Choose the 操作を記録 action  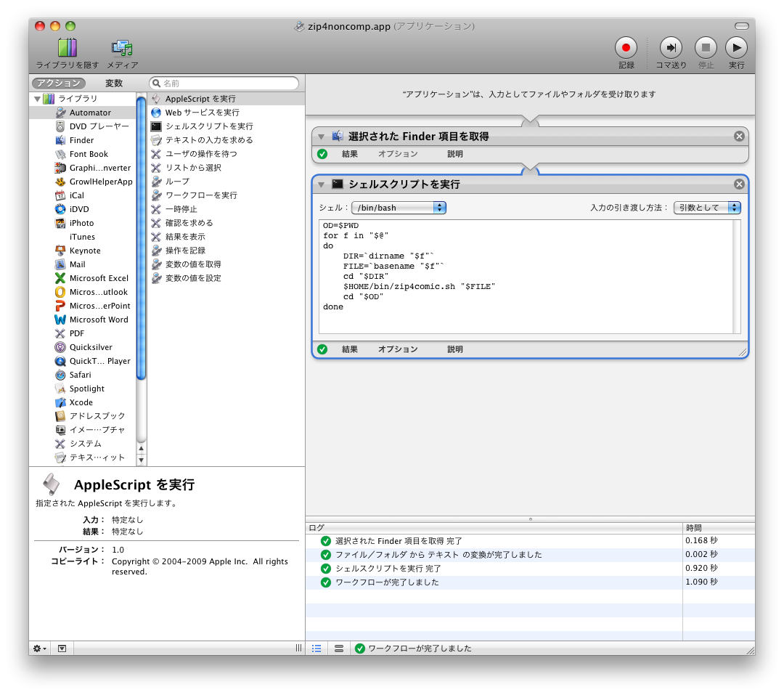226,251
